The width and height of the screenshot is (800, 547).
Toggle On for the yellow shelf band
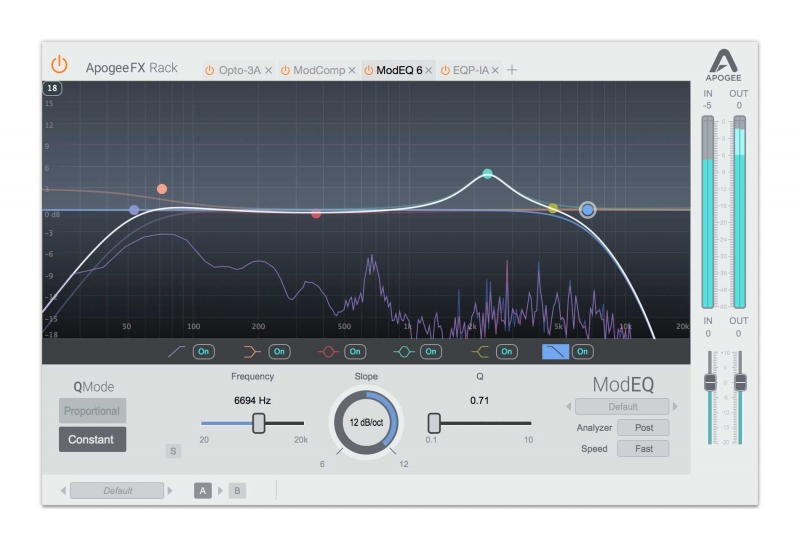pyautogui.click(x=507, y=352)
